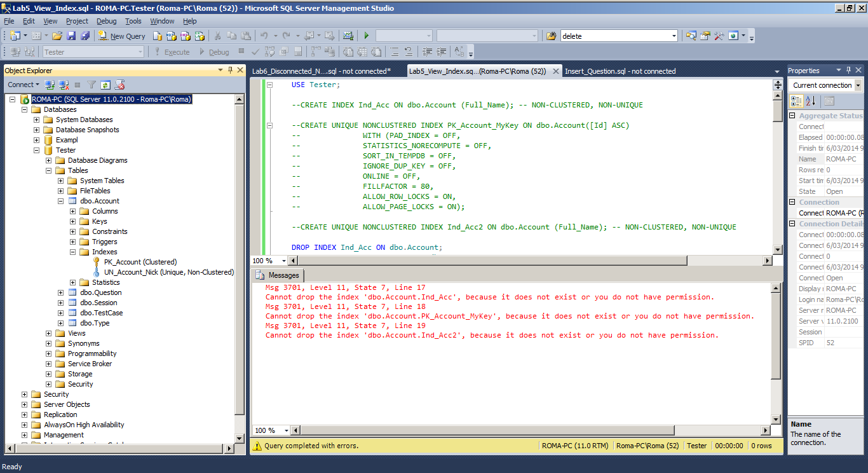Click the Analysis Services MDX Query icon
The height and width of the screenshot is (473, 868).
(172, 36)
